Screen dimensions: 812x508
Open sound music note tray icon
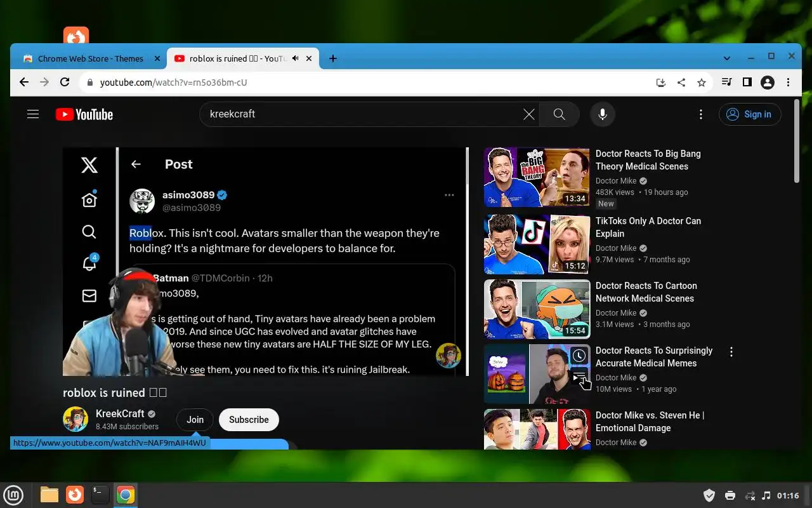pyautogui.click(x=766, y=495)
